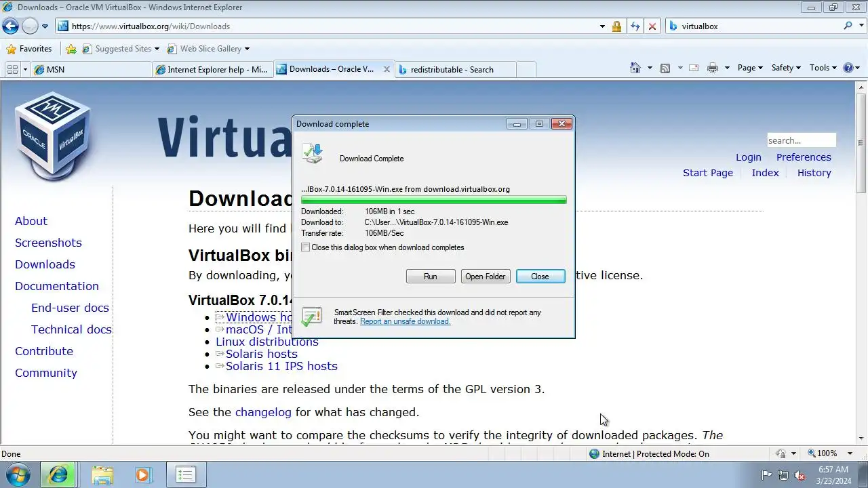Toggle Close this dialog box when download completes

pyautogui.click(x=306, y=247)
